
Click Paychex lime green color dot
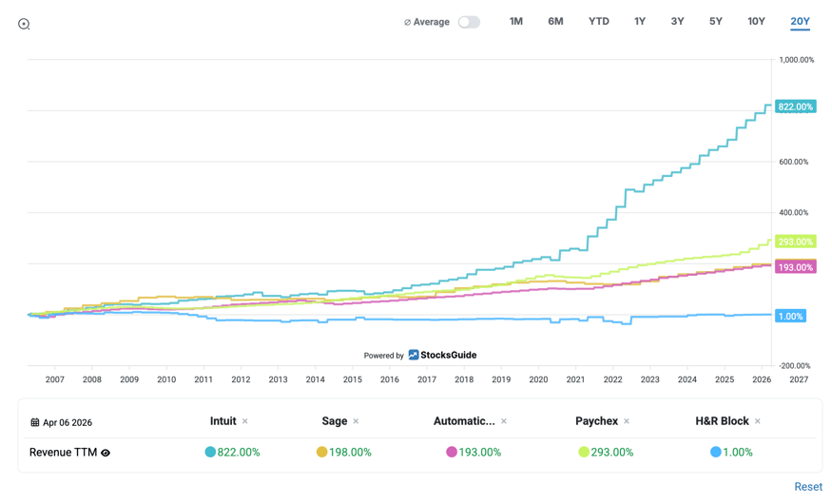[584, 452]
